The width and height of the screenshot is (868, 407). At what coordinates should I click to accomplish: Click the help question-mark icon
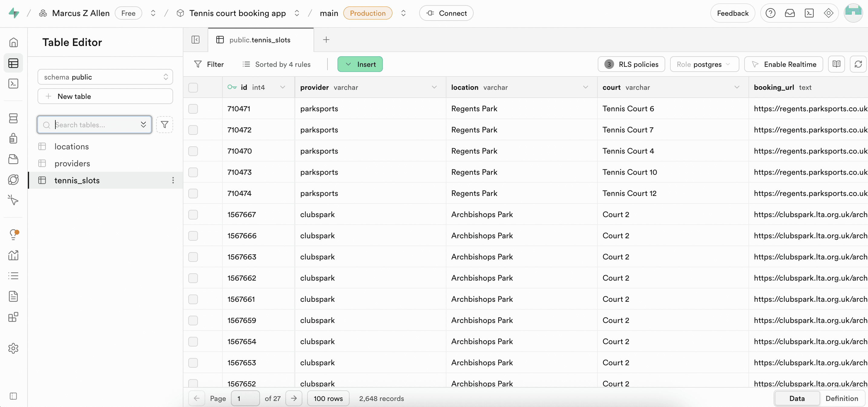pyautogui.click(x=770, y=13)
